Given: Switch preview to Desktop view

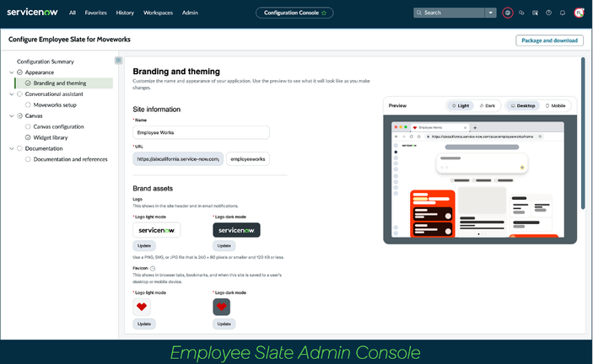Looking at the screenshot, I should tap(523, 105).
